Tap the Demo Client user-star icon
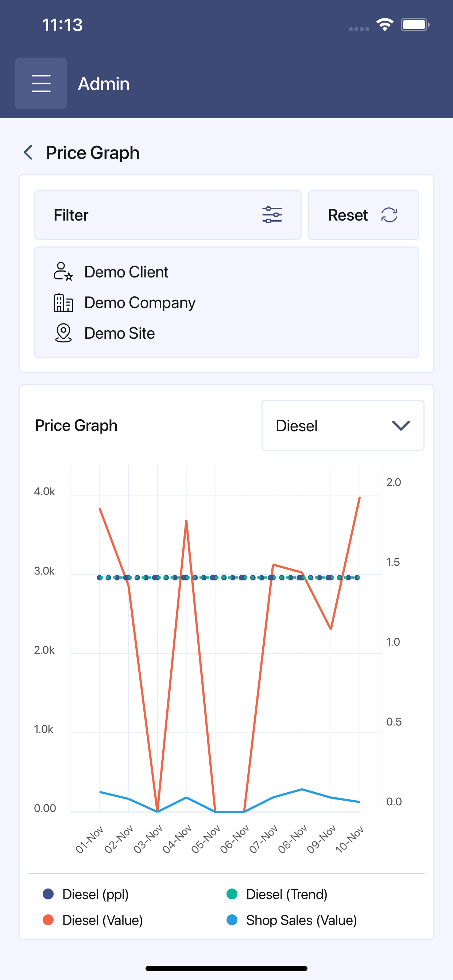The width and height of the screenshot is (453, 980). click(63, 272)
